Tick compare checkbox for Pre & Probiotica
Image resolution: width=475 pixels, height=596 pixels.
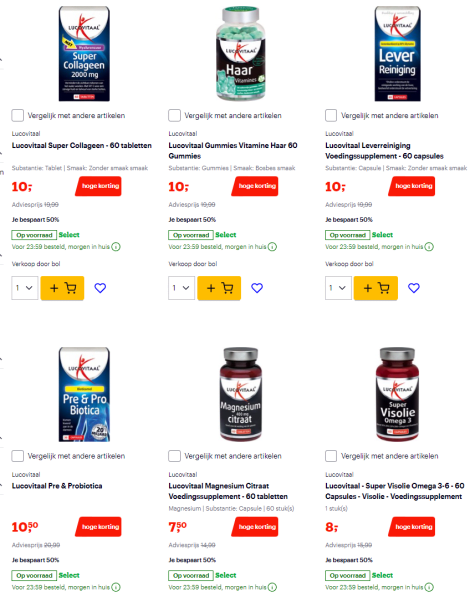click(17, 456)
